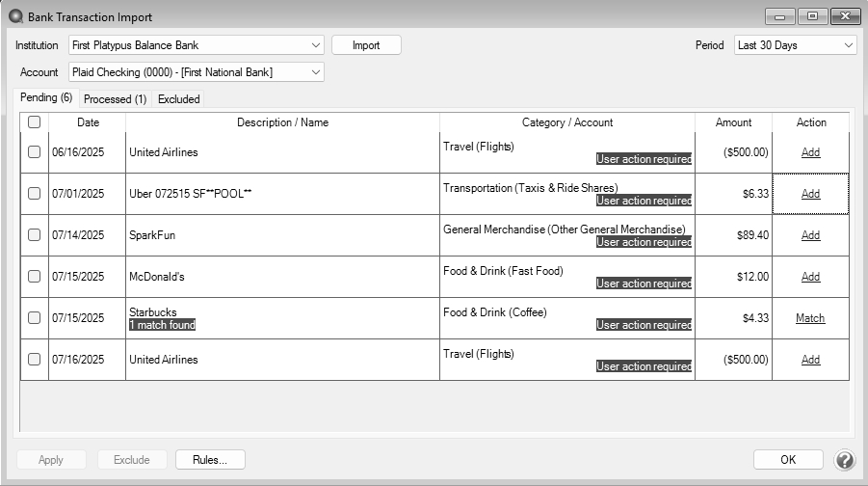Check the SparkFun transaction checkbox
The width and height of the screenshot is (868, 486).
(35, 235)
